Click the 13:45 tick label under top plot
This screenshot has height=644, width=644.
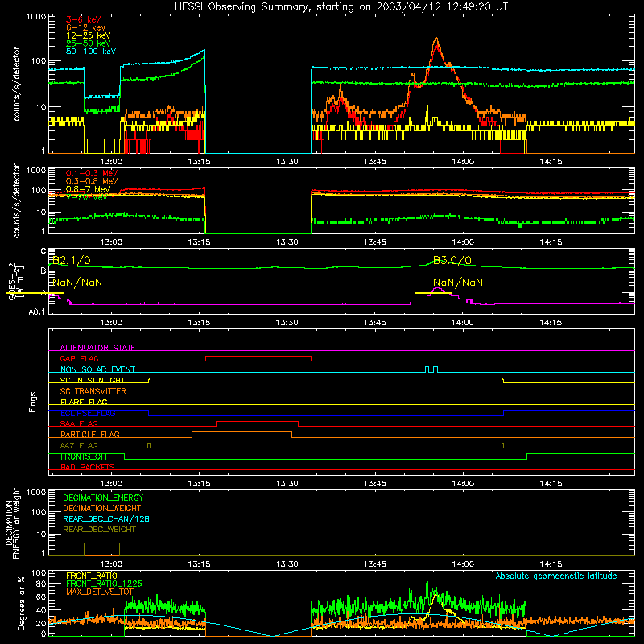click(374, 162)
